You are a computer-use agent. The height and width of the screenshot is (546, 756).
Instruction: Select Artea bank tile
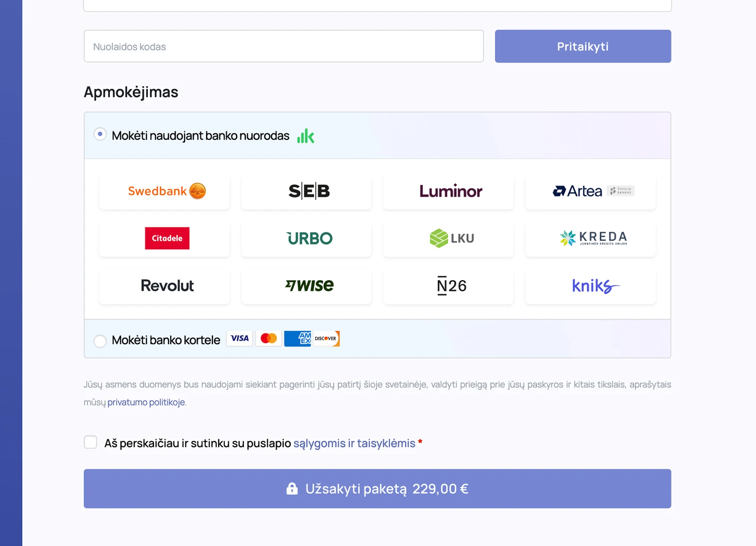tap(591, 191)
